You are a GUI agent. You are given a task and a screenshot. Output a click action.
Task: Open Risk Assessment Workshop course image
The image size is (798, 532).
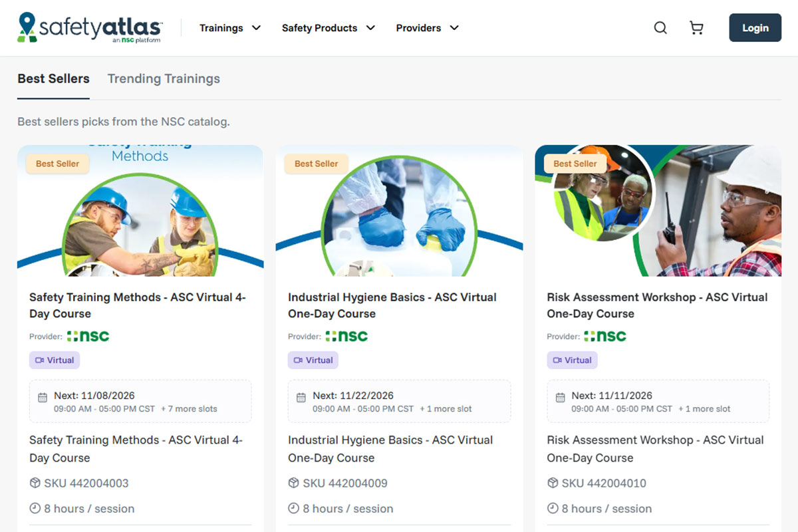pyautogui.click(x=658, y=211)
